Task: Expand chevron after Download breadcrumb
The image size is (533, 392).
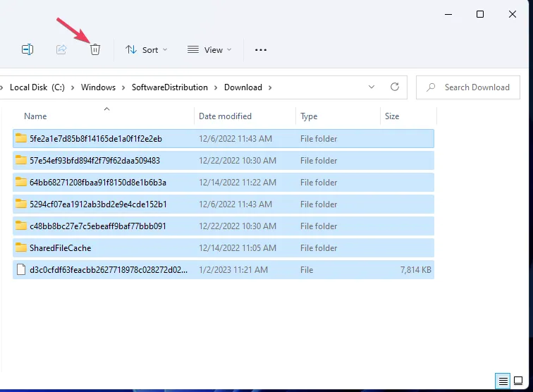Action: (x=270, y=87)
